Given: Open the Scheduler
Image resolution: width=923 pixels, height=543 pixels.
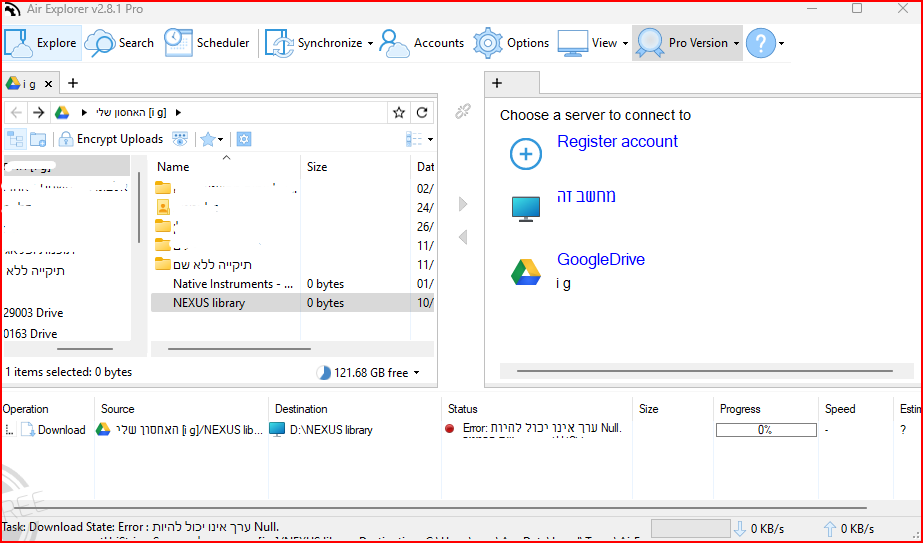Looking at the screenshot, I should tap(207, 43).
